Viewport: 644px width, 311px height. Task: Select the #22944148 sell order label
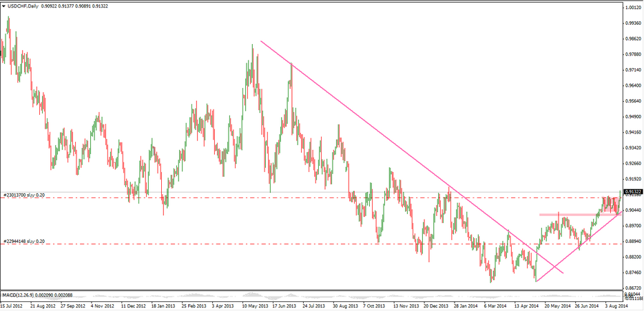pos(24,241)
